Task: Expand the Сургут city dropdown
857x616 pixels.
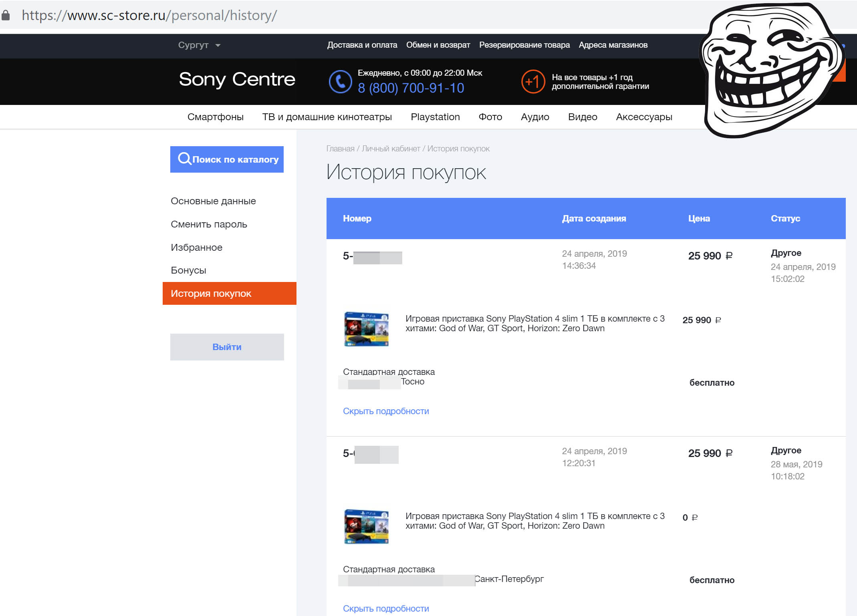Action: [x=199, y=45]
